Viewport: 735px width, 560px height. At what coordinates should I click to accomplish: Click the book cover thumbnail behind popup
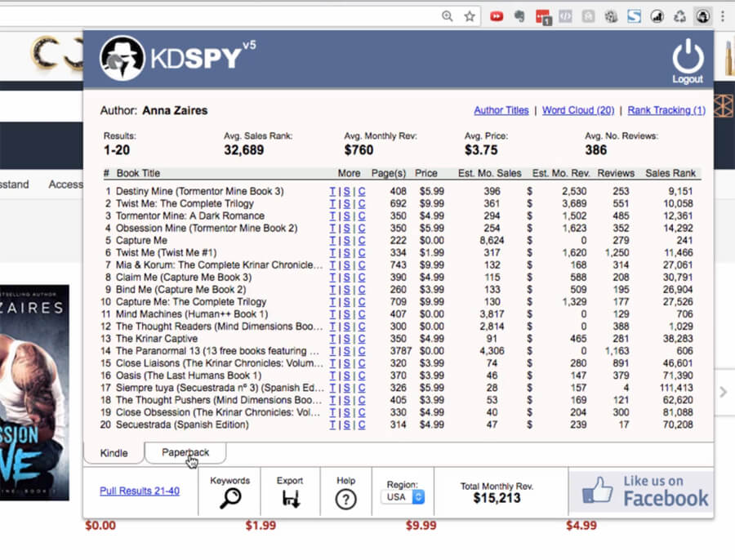click(34, 392)
